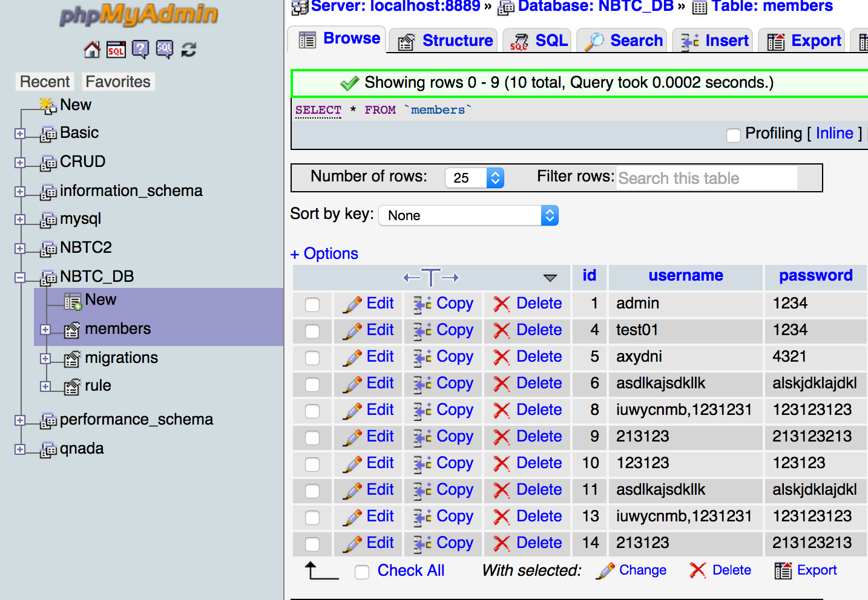Viewport: 868px width, 600px height.
Task: Open the Insert tab
Action: 712,41
